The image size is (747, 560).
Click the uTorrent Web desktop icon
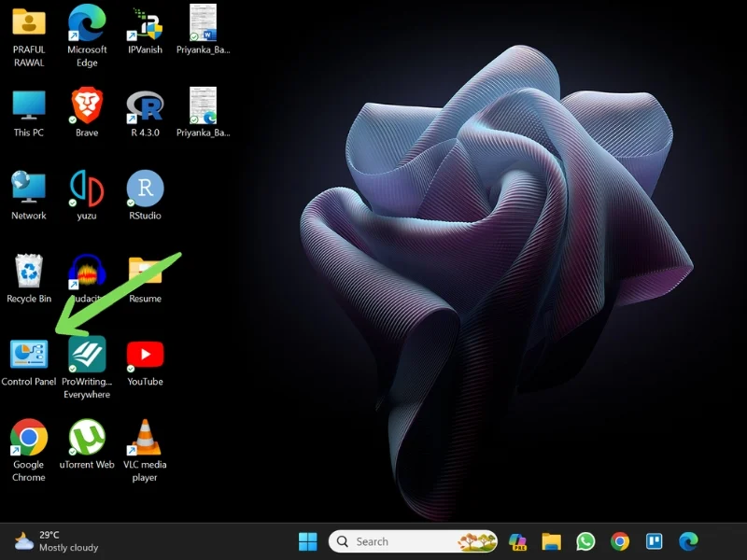(87, 439)
